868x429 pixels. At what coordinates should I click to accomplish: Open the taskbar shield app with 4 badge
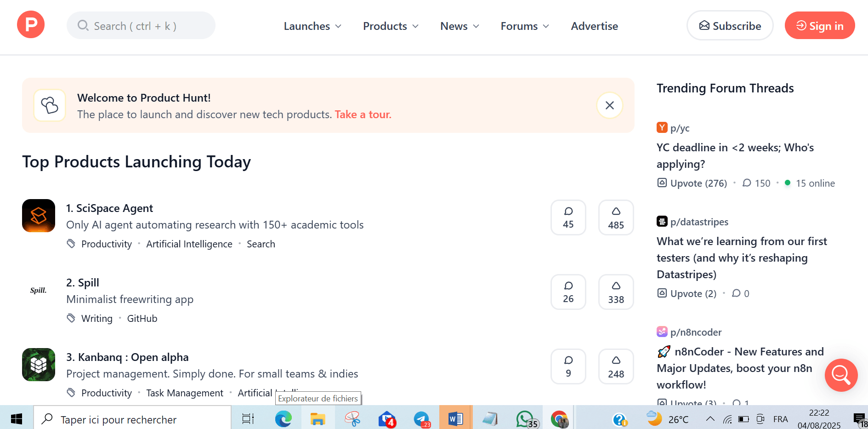pyautogui.click(x=387, y=419)
